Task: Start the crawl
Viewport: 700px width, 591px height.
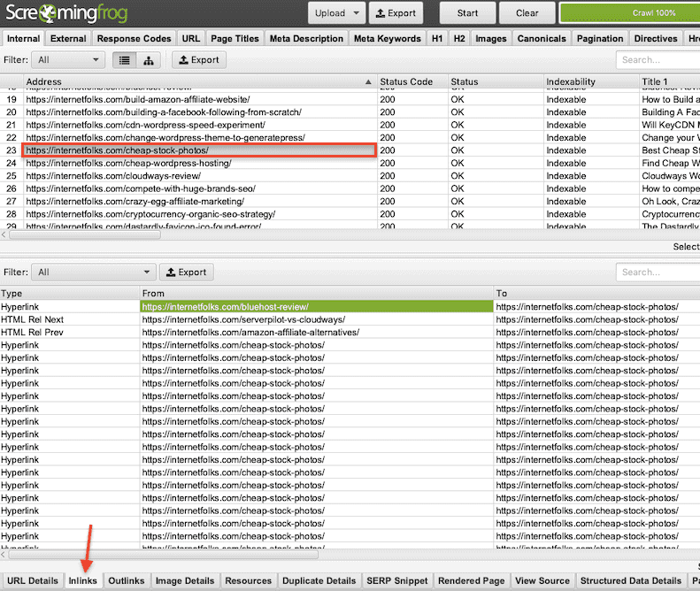Action: click(x=467, y=13)
